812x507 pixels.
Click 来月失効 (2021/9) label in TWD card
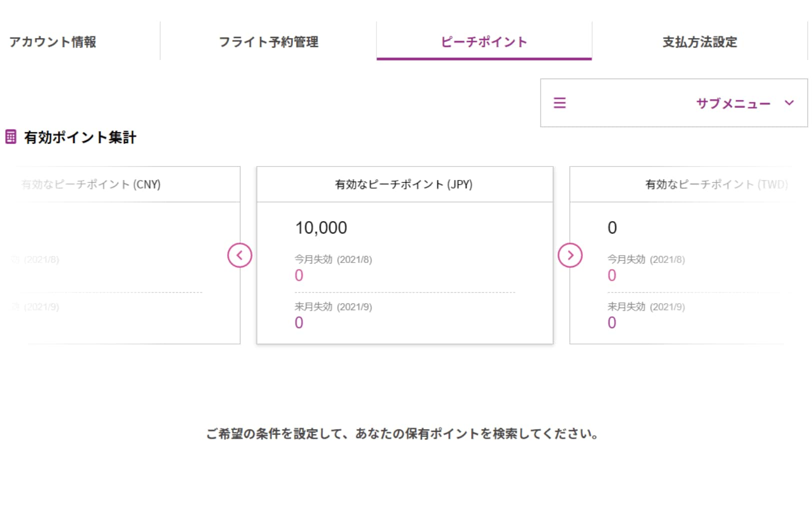pyautogui.click(x=646, y=307)
